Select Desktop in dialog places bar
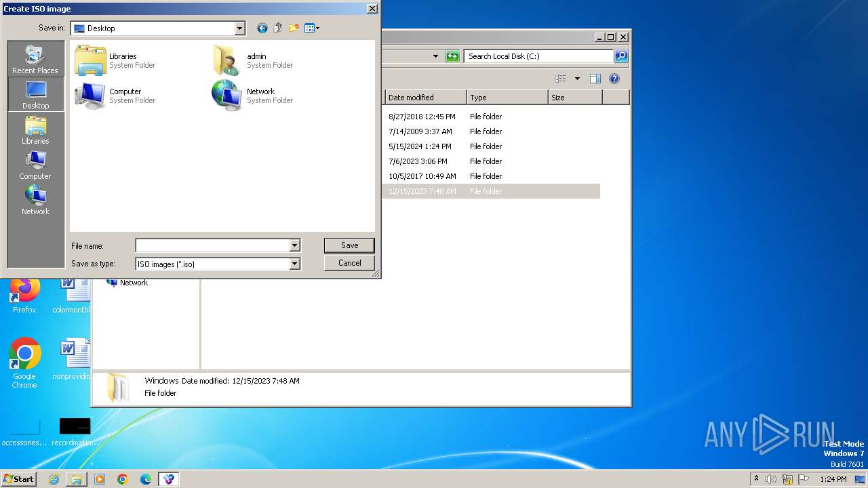 (35, 94)
